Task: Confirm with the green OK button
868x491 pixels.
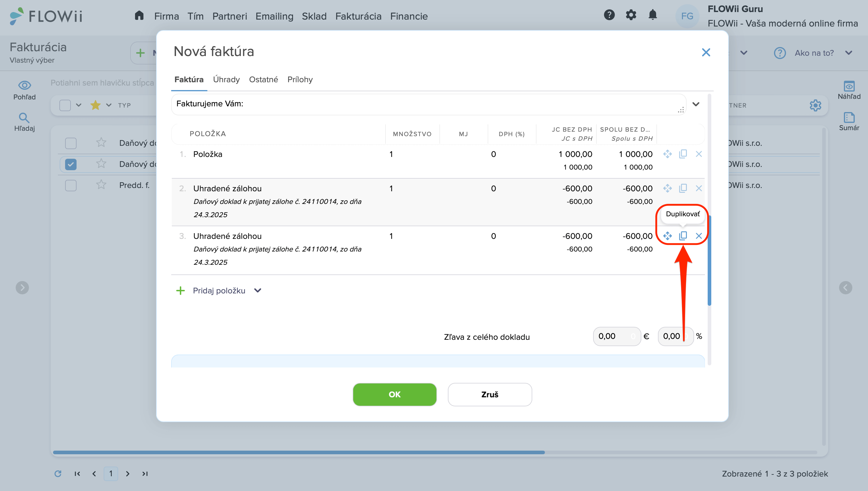Action: (x=394, y=394)
